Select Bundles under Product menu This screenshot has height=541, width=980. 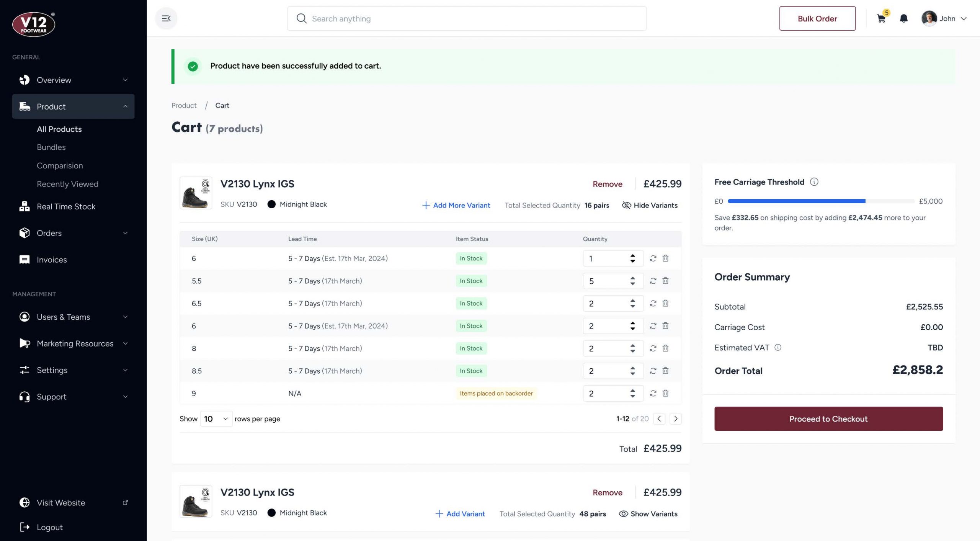point(51,147)
